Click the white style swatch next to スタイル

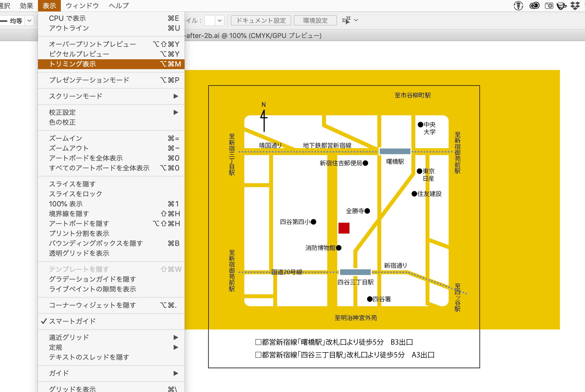click(210, 20)
